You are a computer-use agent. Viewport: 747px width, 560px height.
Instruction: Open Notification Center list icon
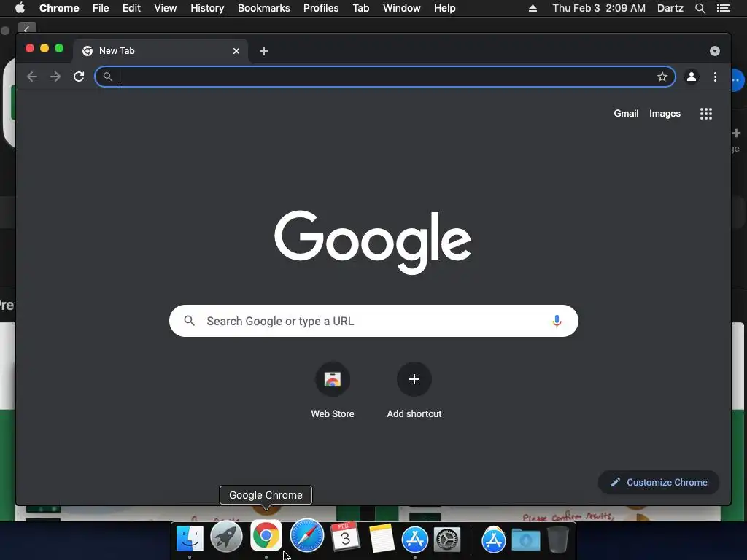(x=724, y=8)
